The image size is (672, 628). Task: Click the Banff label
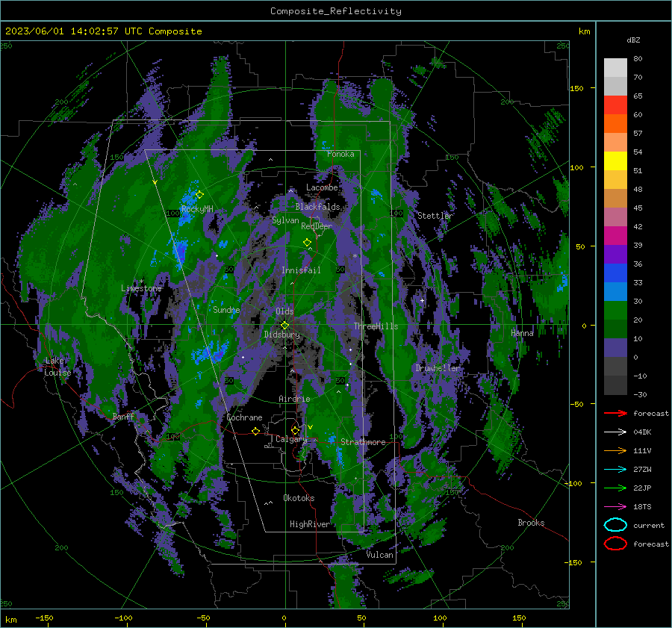point(123,416)
